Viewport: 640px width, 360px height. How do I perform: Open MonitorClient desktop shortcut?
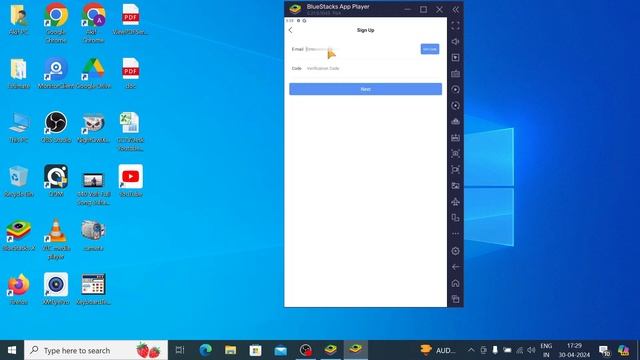pyautogui.click(x=56, y=73)
